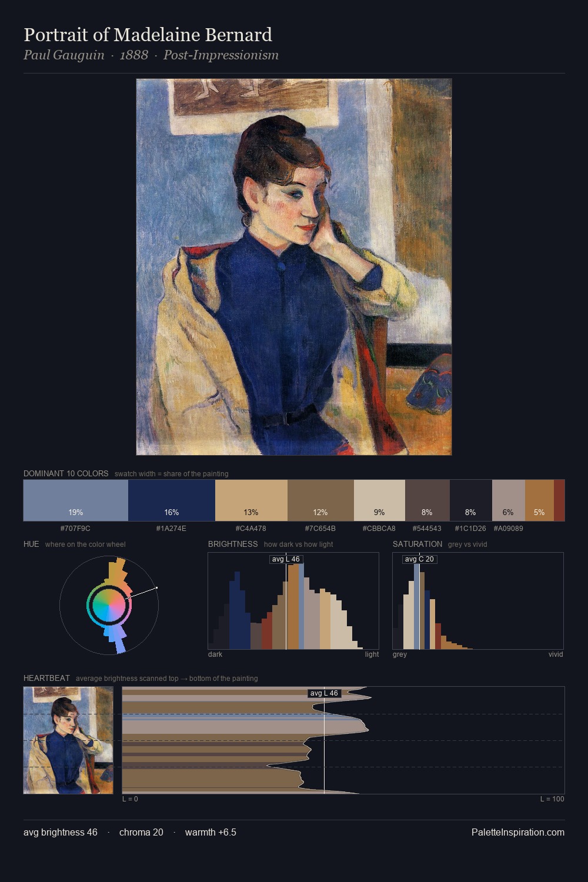This screenshot has height=882, width=588.
Task: Open the PaletteInspiration.com link
Action: pos(518,832)
